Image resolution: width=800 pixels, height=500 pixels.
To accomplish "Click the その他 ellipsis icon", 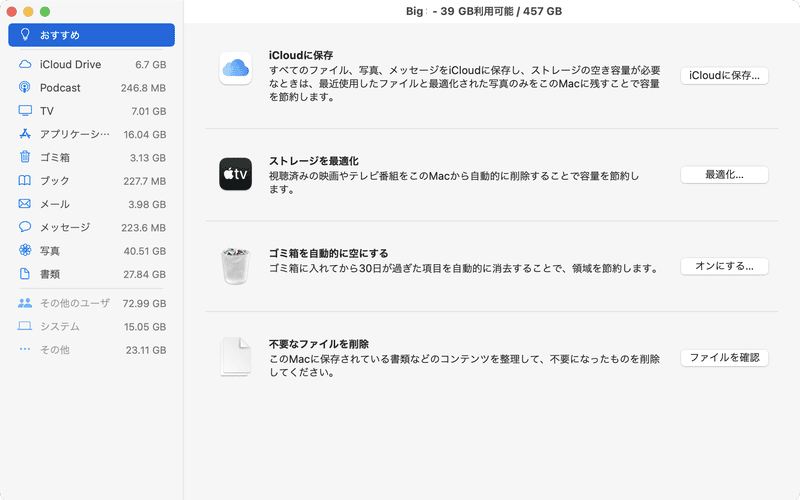I will coord(24,349).
